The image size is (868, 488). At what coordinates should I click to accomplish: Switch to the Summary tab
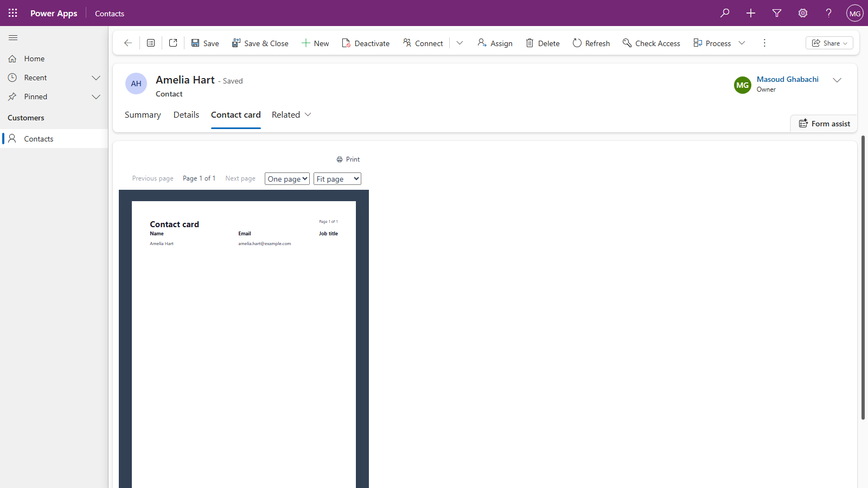[x=143, y=115]
